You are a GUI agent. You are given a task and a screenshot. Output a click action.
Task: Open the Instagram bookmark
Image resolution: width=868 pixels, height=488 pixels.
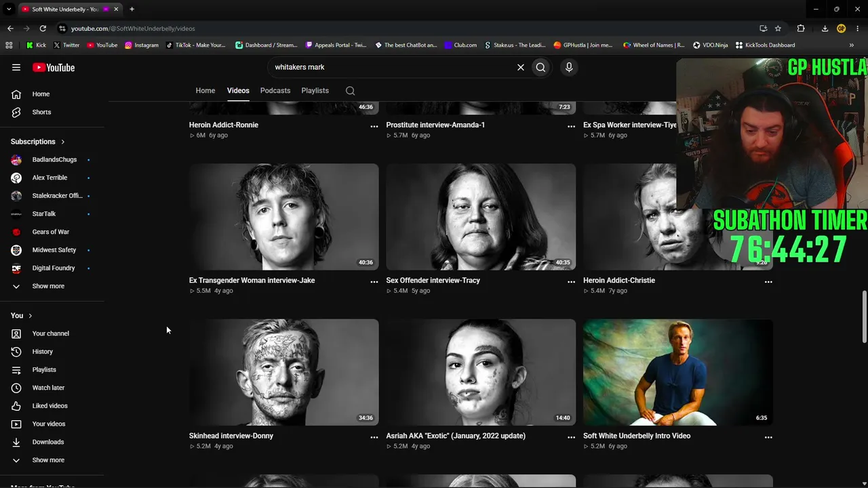click(x=141, y=45)
